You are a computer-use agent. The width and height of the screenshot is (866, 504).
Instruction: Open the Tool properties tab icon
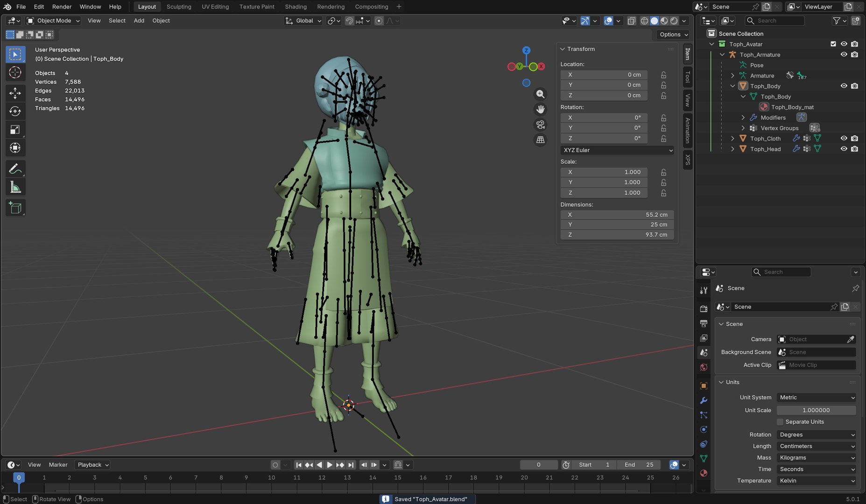coord(704,290)
